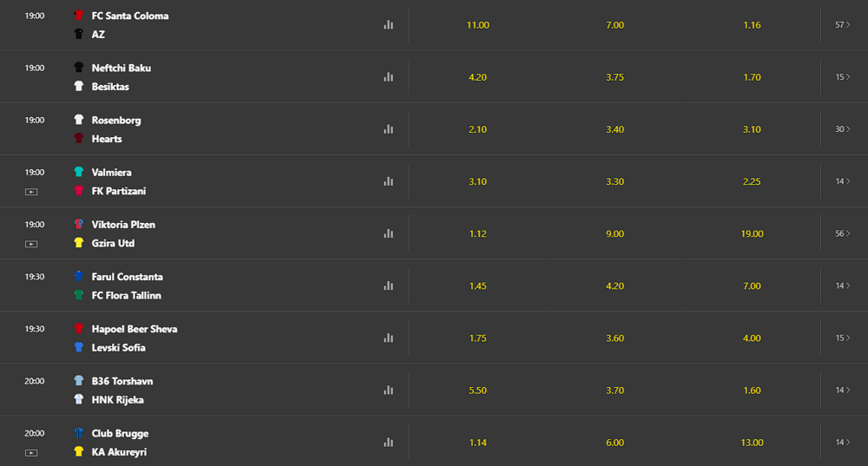Click Neftchi Baku team jersey icon
The height and width of the screenshot is (466, 868).
(78, 68)
